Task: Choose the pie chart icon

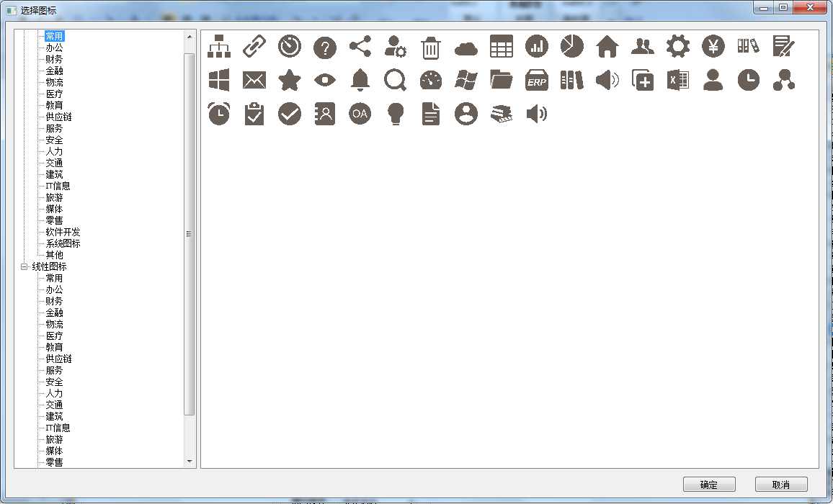Action: 572,46
